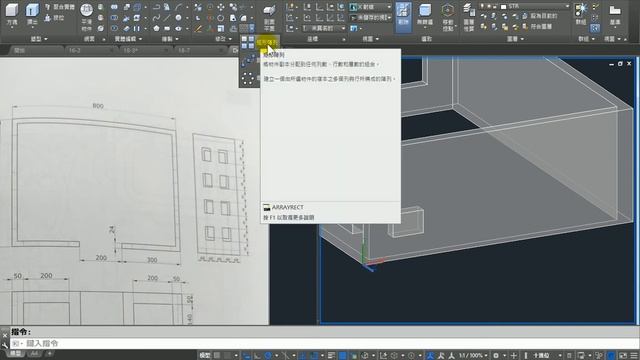Select the A4 layout tab
The height and width of the screenshot is (360, 640).
tap(34, 353)
